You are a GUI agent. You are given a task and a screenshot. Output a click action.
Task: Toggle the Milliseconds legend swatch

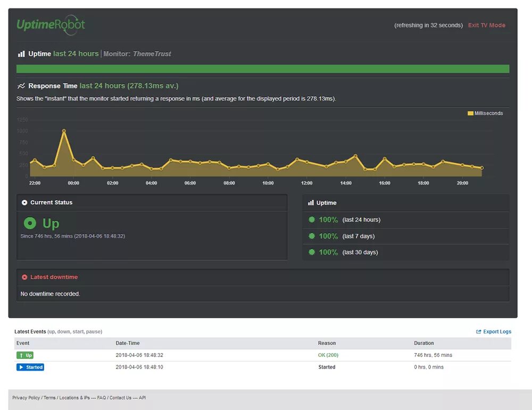pyautogui.click(x=470, y=113)
